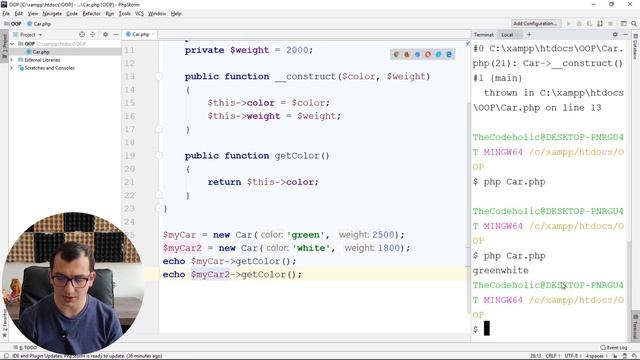Open the Refactor menu
This screenshot has height=360, width=640.
tap(91, 13)
